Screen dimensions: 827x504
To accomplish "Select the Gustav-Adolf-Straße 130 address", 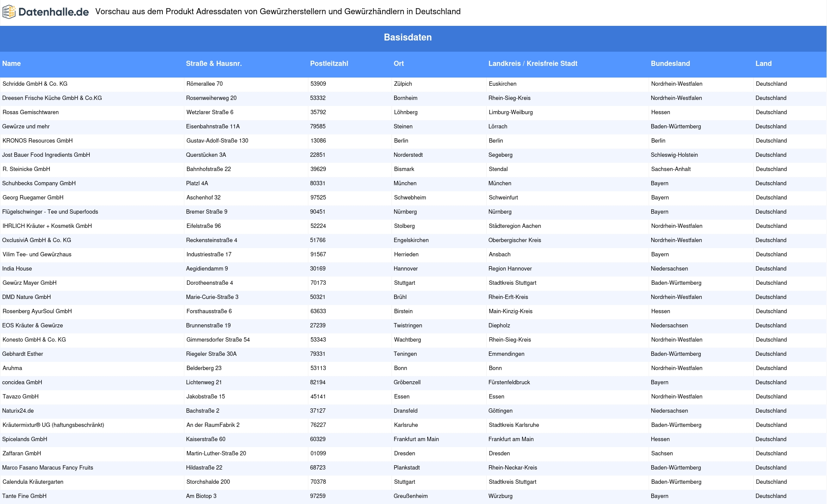I will 217,141.
